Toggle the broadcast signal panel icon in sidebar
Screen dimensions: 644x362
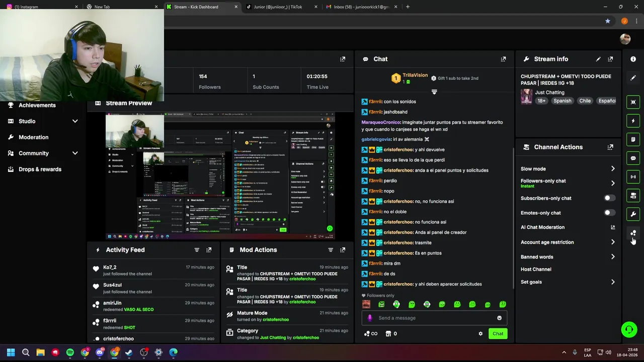633,176
